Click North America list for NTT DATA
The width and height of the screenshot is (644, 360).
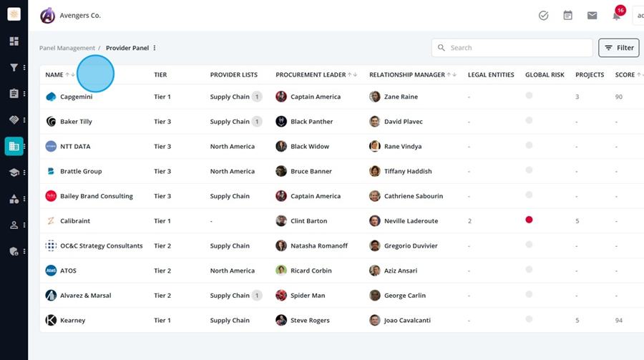point(233,146)
